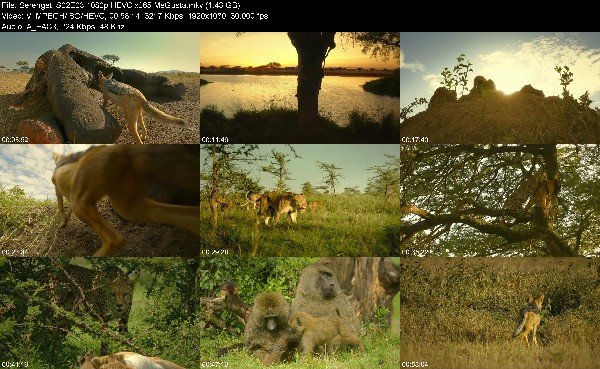Open leopard in acacia tree thumbnail
This screenshot has height=369, width=600.
500,200
